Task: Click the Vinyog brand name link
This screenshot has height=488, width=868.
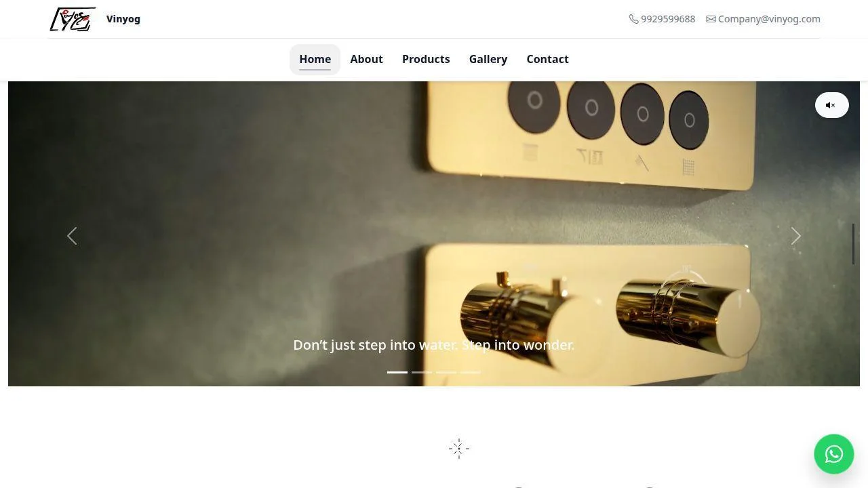Action: [x=123, y=19]
